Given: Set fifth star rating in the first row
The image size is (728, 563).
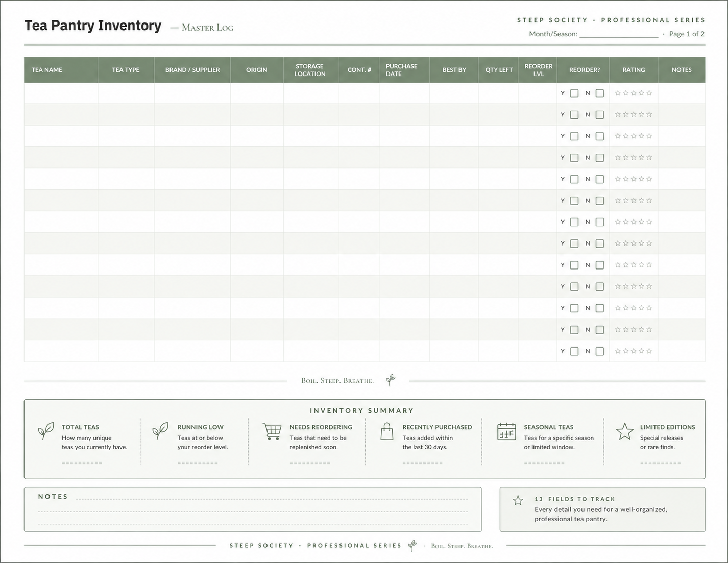Looking at the screenshot, I should coord(649,93).
